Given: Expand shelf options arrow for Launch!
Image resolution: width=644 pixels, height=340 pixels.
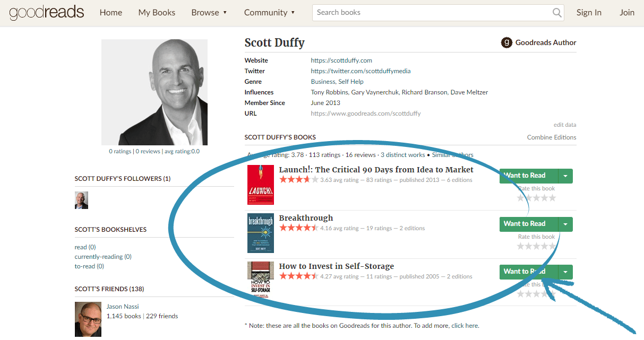Looking at the screenshot, I should [565, 176].
